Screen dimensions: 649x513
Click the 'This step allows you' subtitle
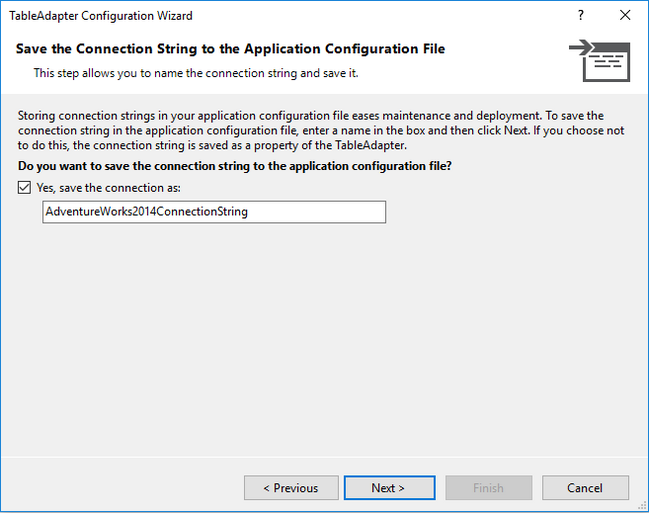tap(196, 73)
